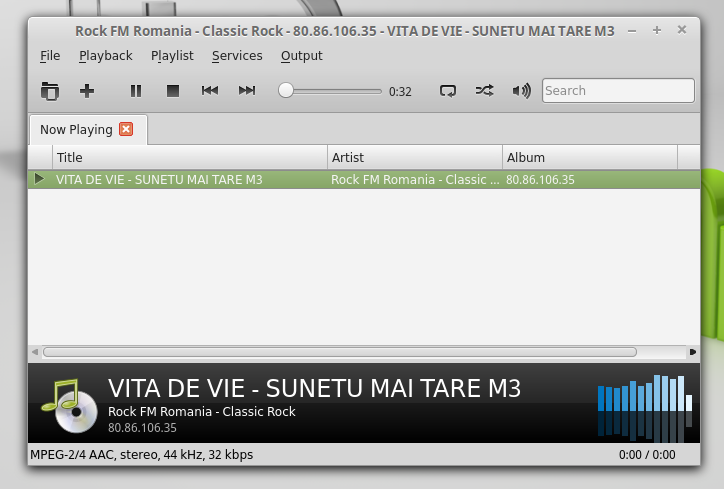This screenshot has width=724, height=489.
Task: Click the elapsed time 0:32 label
Action: tap(400, 91)
